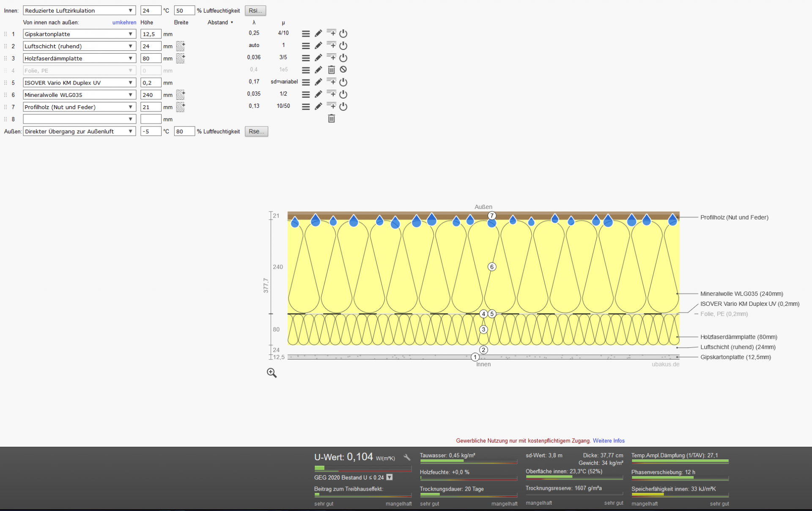The width and height of the screenshot is (812, 511).
Task: Click drag handle of layer 1 row
Action: (x=5, y=34)
